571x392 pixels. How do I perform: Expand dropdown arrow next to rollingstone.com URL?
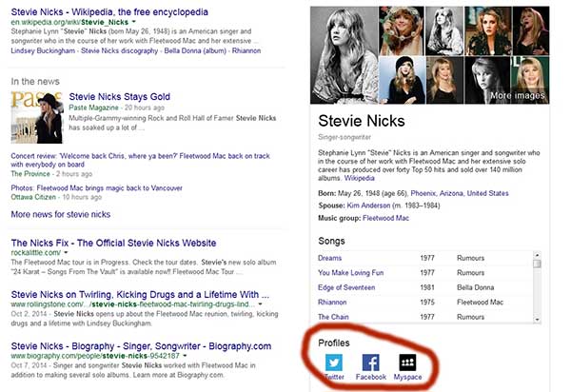(261, 304)
